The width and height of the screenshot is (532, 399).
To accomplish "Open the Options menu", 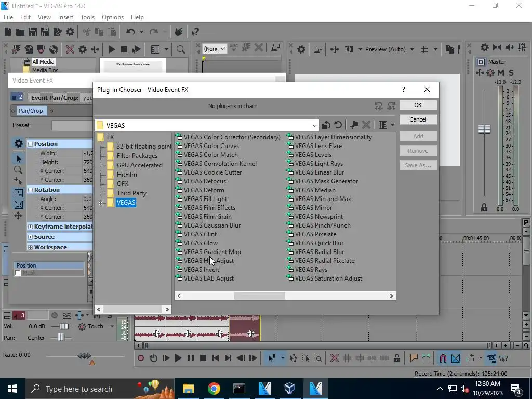I will point(113,17).
